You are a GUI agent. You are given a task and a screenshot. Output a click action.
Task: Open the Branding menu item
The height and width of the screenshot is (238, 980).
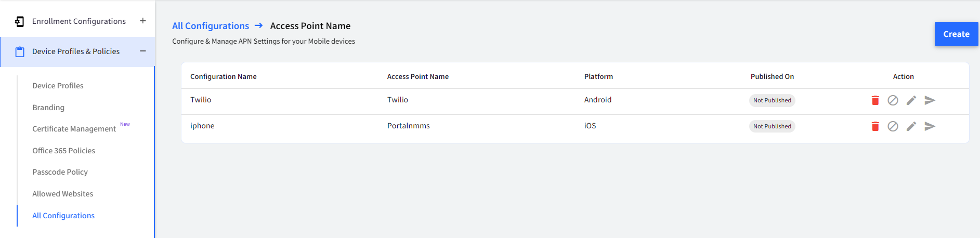pyautogui.click(x=48, y=108)
